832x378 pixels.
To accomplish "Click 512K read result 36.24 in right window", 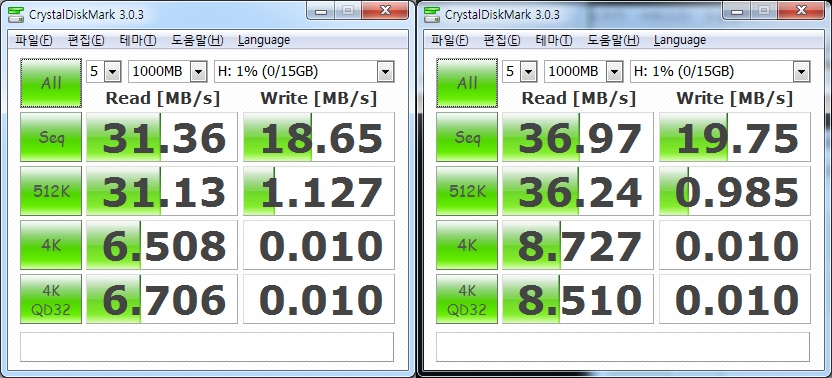I will 578,191.
